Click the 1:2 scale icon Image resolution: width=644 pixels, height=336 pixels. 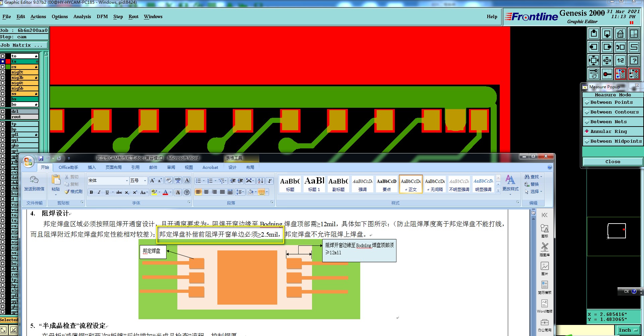pos(621,60)
